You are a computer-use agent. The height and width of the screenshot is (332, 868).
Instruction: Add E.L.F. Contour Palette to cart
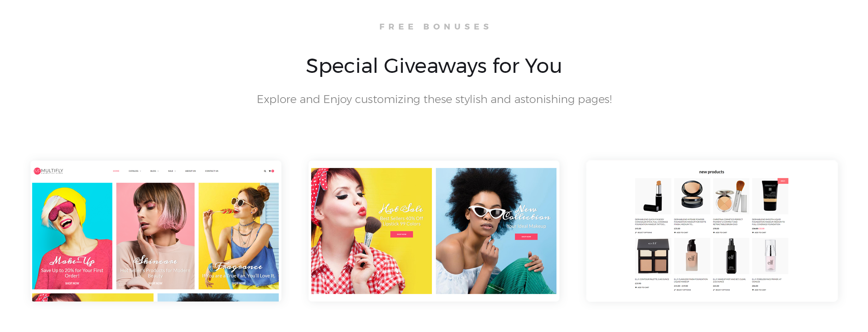[x=642, y=288]
